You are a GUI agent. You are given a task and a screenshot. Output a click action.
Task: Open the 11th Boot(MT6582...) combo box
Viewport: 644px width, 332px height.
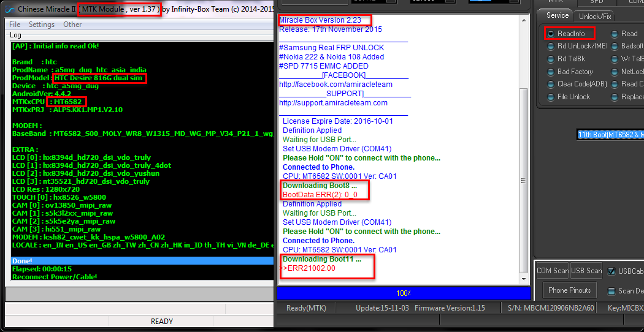click(610, 135)
